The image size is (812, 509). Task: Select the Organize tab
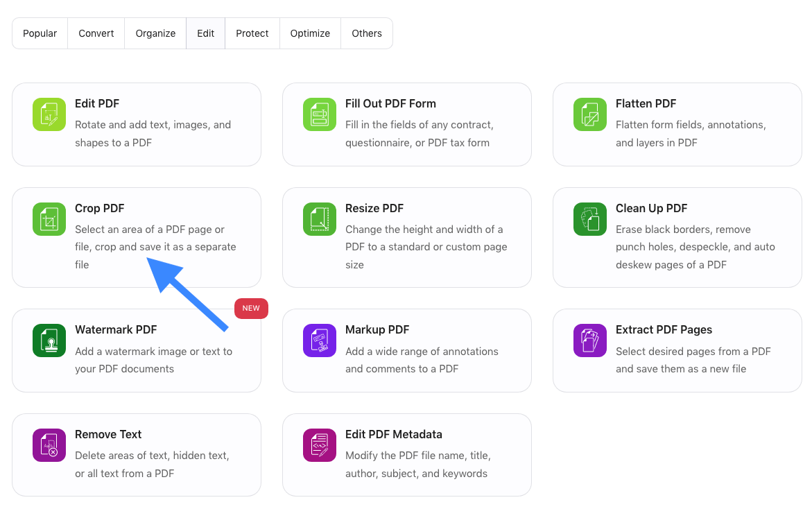(x=155, y=33)
